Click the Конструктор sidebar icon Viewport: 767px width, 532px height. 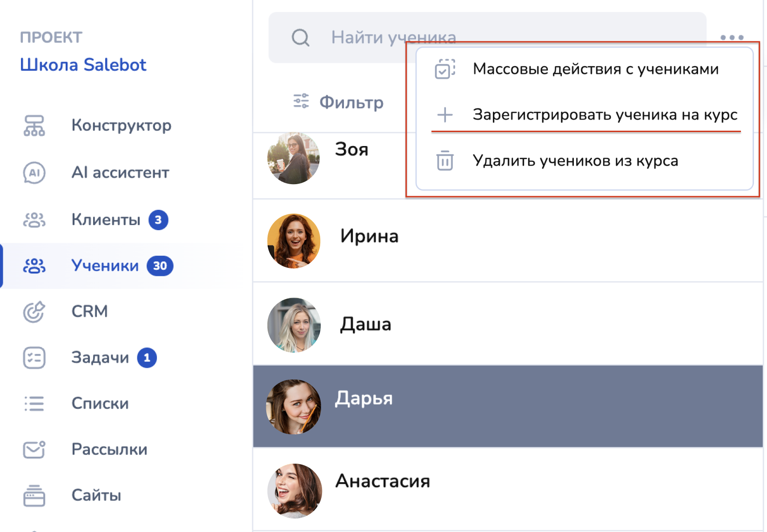pyautogui.click(x=34, y=126)
